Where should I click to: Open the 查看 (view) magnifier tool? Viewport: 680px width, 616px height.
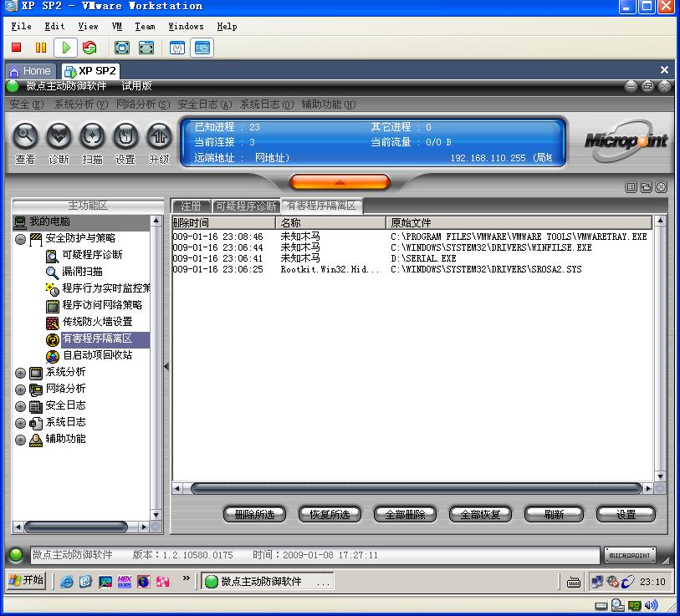(26, 136)
